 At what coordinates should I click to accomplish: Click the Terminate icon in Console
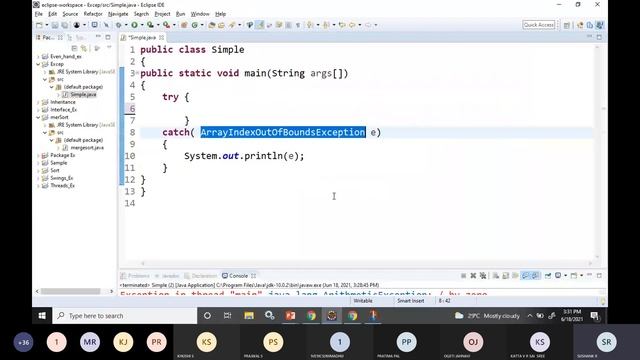(x=463, y=276)
